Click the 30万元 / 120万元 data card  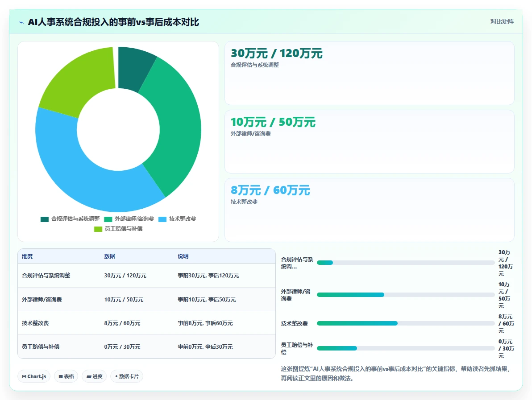(370, 73)
